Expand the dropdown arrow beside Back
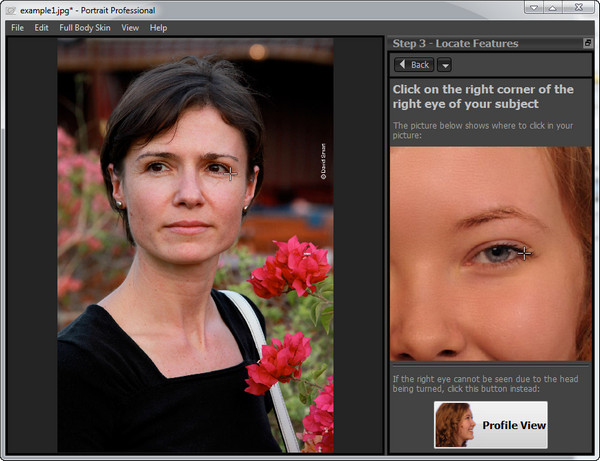The height and width of the screenshot is (461, 600). [445, 65]
